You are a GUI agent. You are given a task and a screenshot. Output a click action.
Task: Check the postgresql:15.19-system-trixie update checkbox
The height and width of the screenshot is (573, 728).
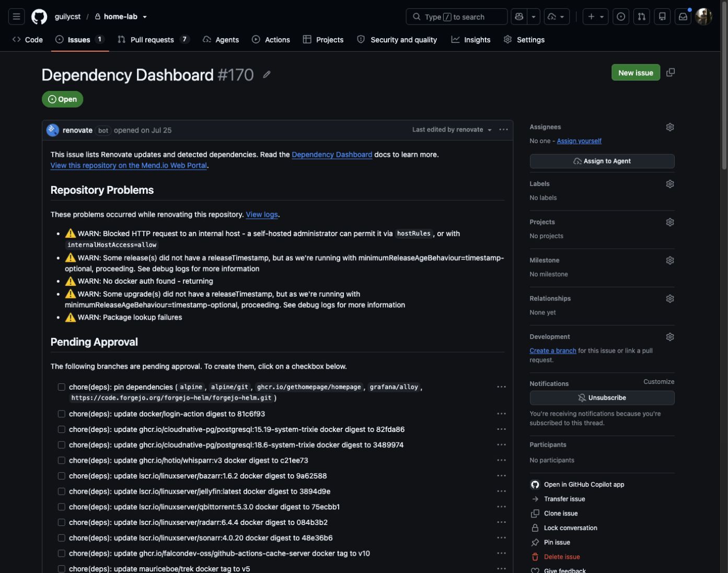pos(62,429)
